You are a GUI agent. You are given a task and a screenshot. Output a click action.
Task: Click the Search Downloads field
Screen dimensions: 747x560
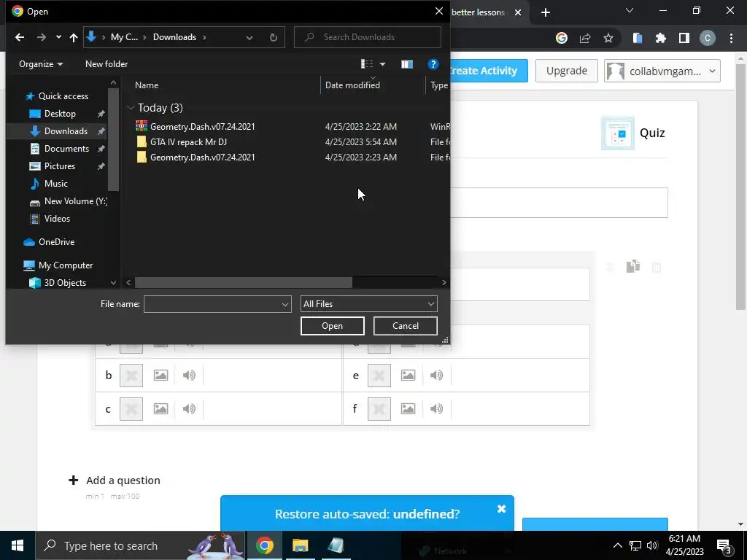coord(368,37)
